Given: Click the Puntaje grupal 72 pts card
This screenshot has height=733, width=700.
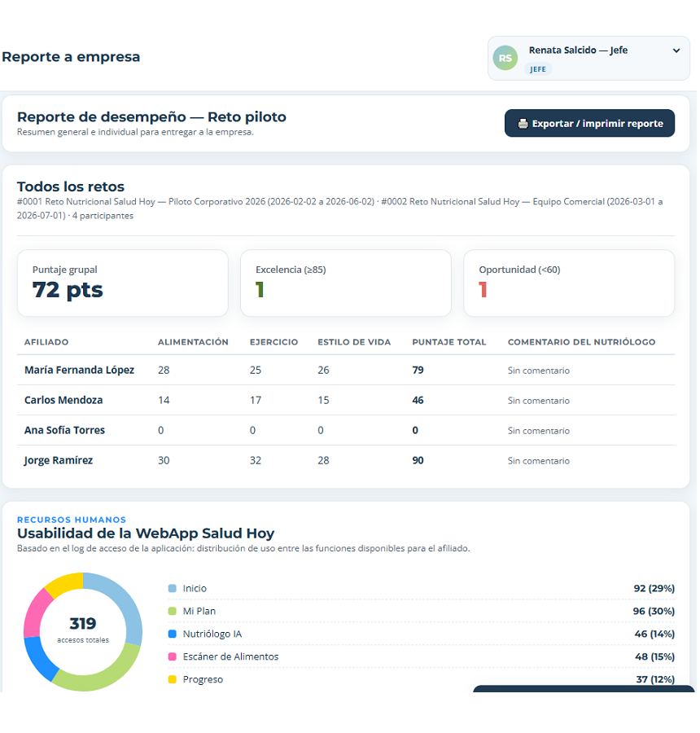Looking at the screenshot, I should (123, 283).
